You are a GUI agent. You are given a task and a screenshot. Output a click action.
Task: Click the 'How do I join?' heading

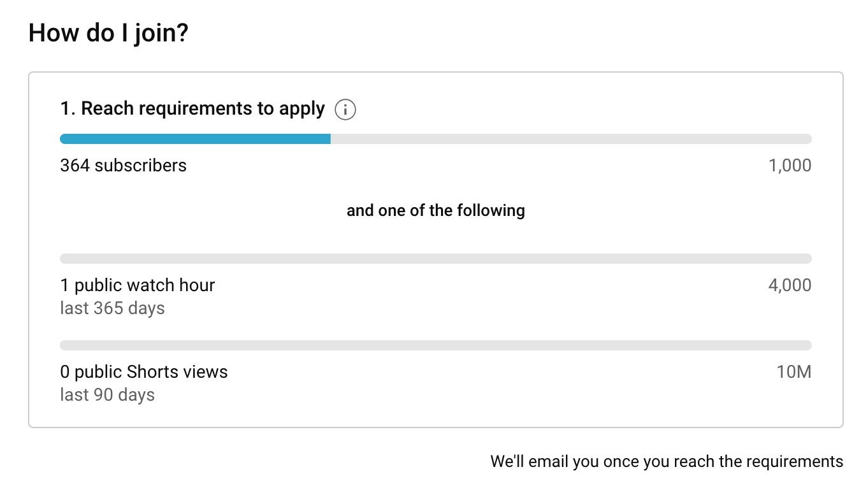[x=108, y=33]
